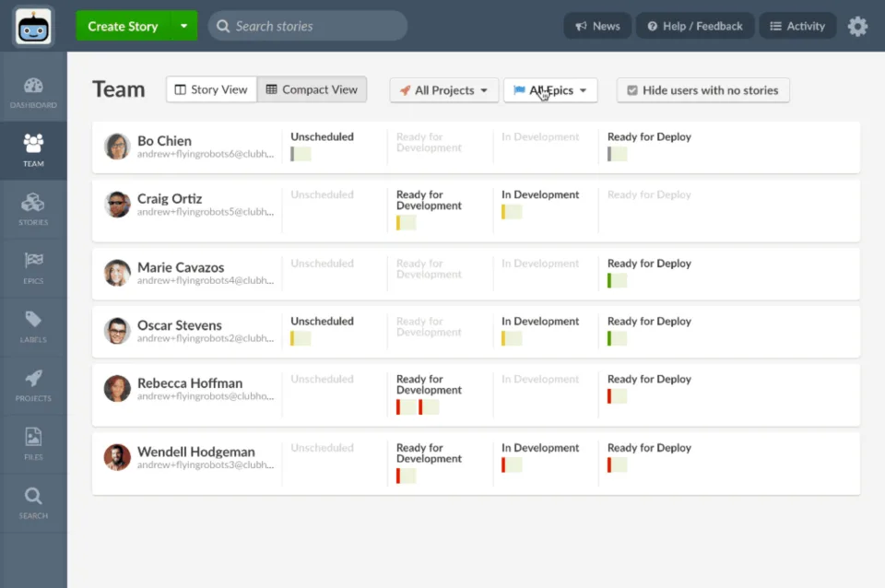The width and height of the screenshot is (885, 588).
Task: Switch to Compact View
Action: pos(312,89)
